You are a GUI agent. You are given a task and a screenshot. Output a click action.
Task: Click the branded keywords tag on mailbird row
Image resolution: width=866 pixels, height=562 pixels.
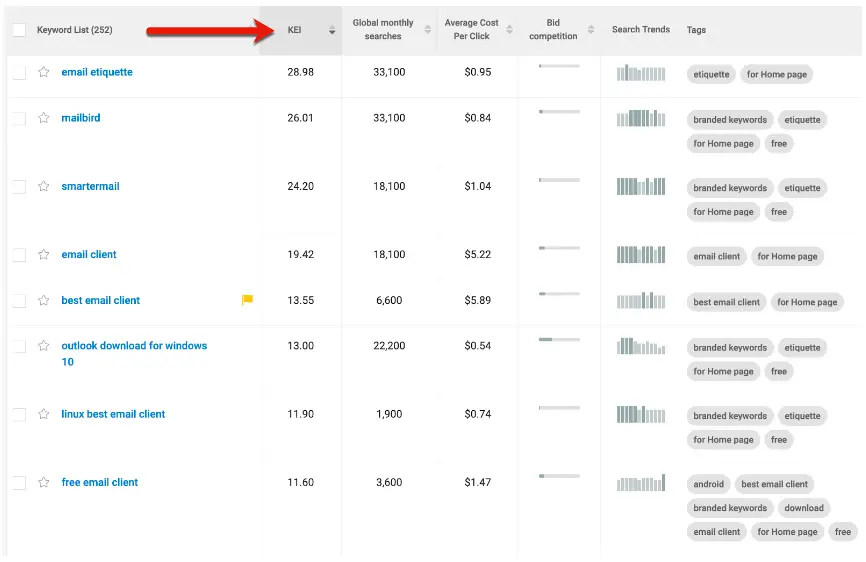(730, 120)
